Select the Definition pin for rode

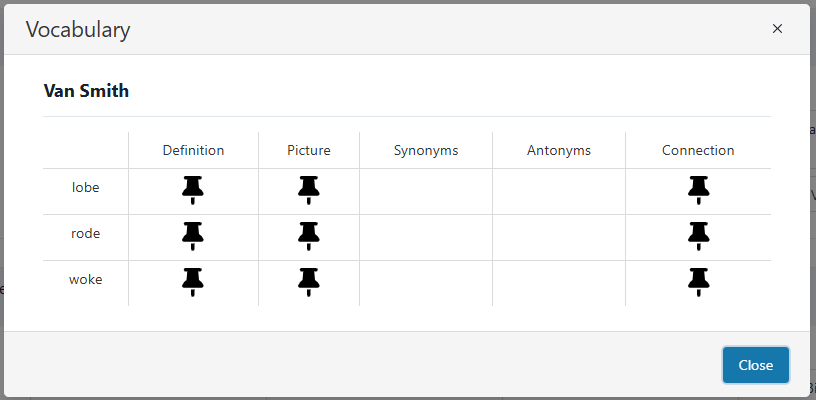coord(193,236)
